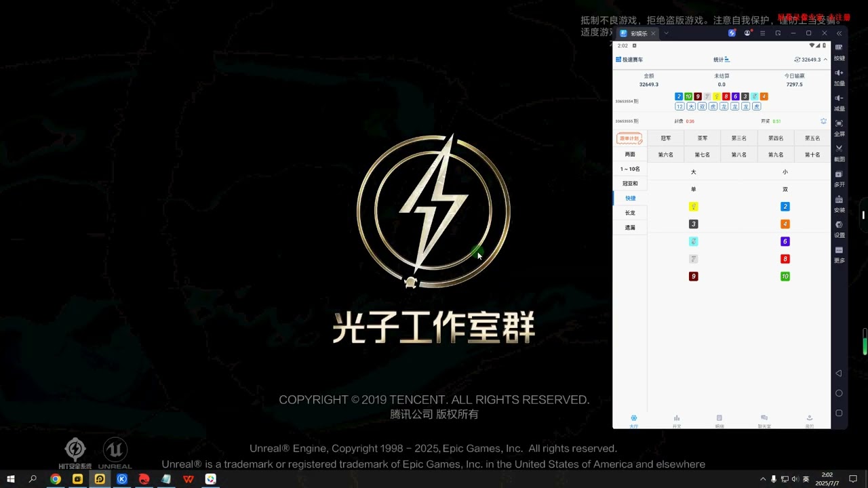Select dark red number 9 ball in the betting grid
868x488 pixels.
[693, 277]
